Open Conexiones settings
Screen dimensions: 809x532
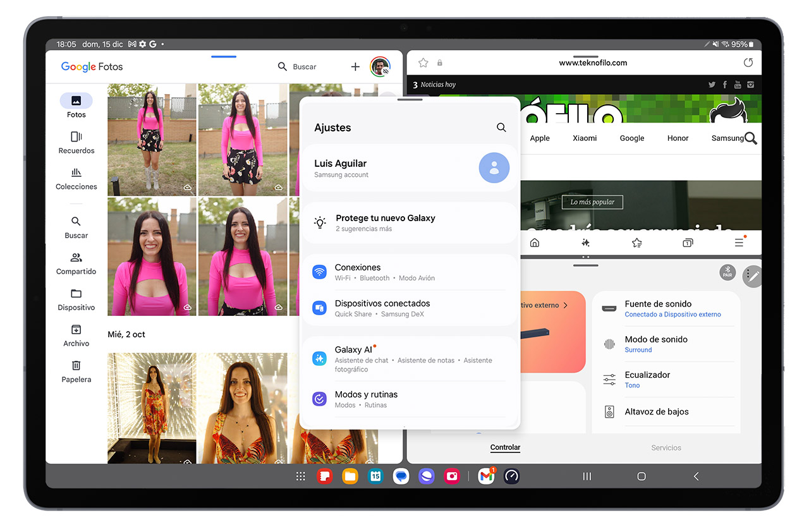[x=410, y=272]
